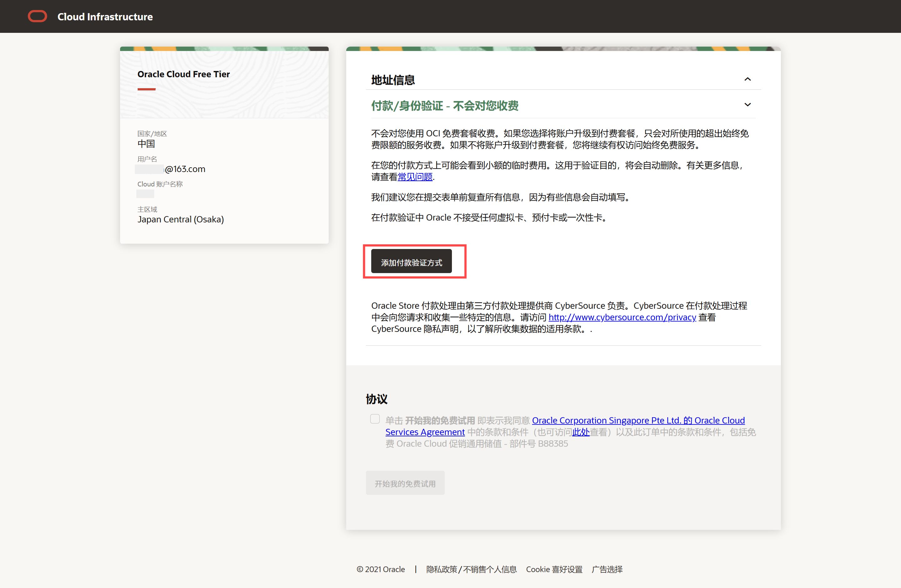Open the 隐私政策/不销售个人信息 footer link
Screen dimensions: 901x588
[471, 570]
